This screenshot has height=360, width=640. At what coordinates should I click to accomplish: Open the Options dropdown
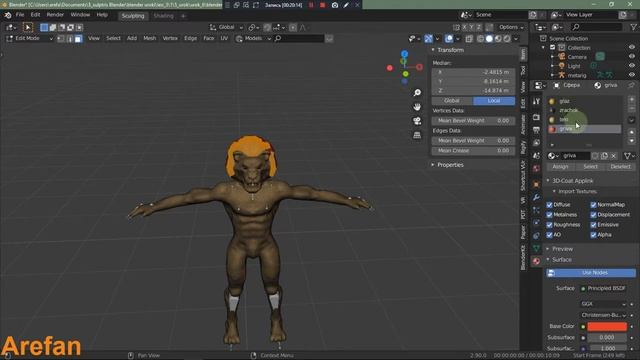(511, 27)
